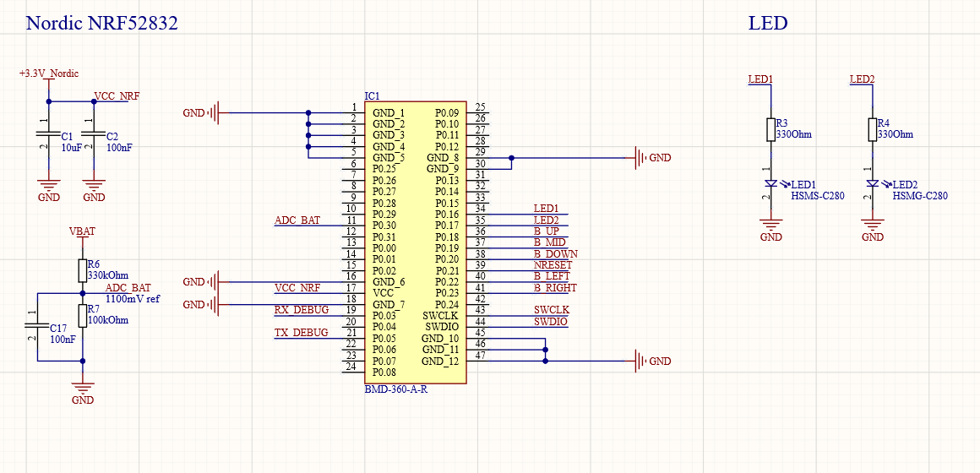Click the LED2 net label above R4
Screen dimensions: 980x473
pyautogui.click(x=863, y=79)
